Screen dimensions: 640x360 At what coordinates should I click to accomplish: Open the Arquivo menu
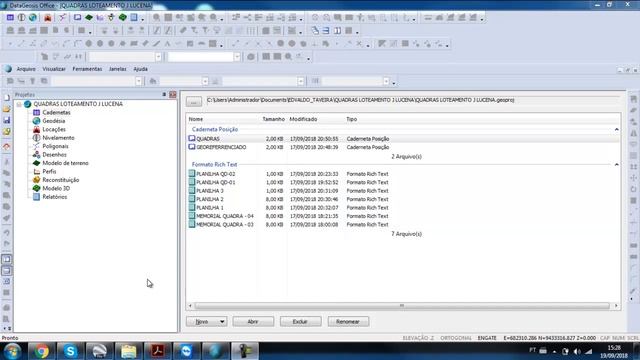[x=26, y=69]
